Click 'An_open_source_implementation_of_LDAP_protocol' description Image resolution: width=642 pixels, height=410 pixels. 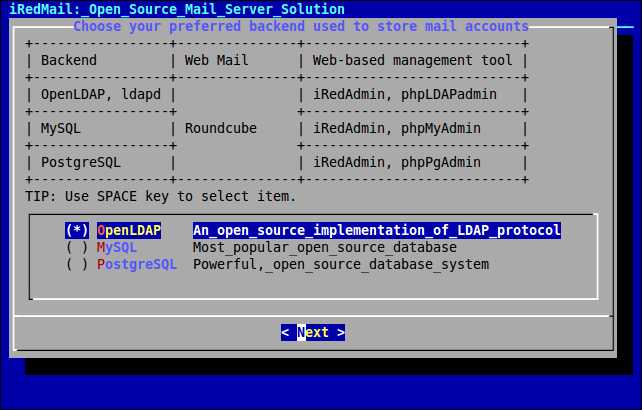377,230
